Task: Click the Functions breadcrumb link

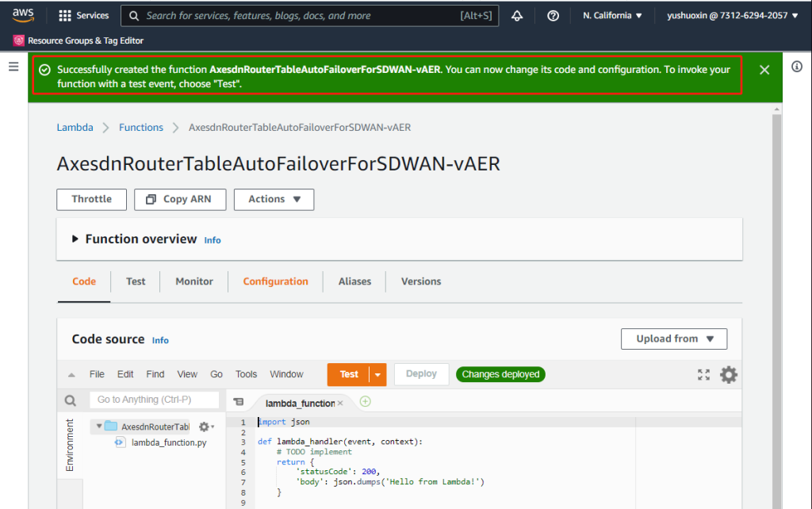Action: tap(141, 128)
